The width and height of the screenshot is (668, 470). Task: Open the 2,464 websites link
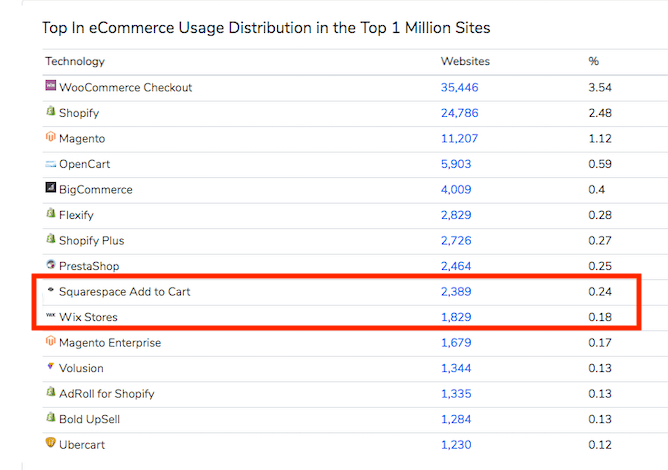click(x=456, y=266)
